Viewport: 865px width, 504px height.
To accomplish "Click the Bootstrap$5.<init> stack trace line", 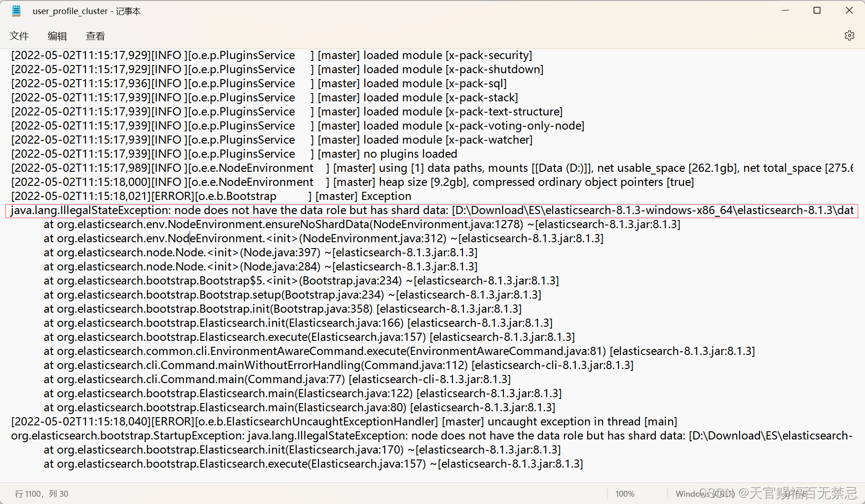I will pos(302,281).
